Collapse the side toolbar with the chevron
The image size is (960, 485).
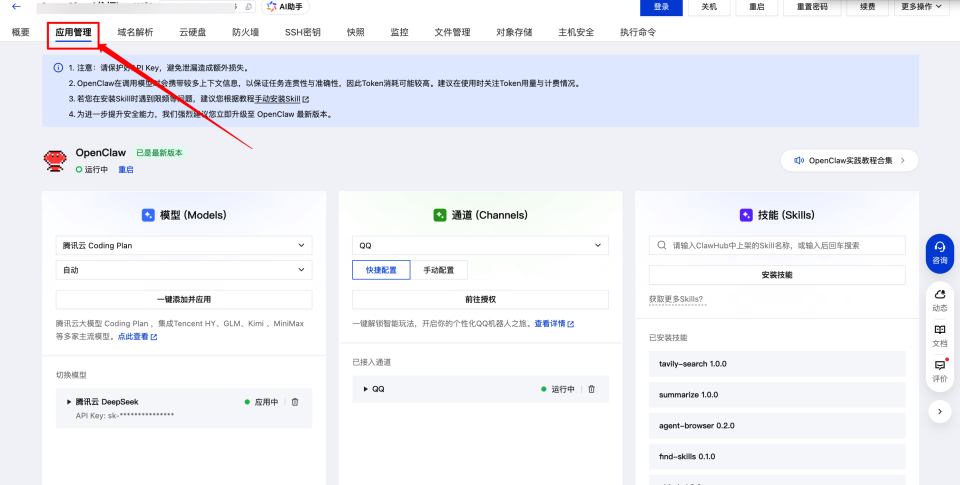(940, 412)
